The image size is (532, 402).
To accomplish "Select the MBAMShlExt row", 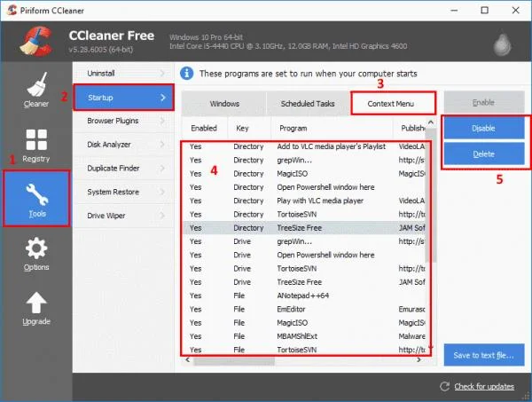I will (x=304, y=336).
